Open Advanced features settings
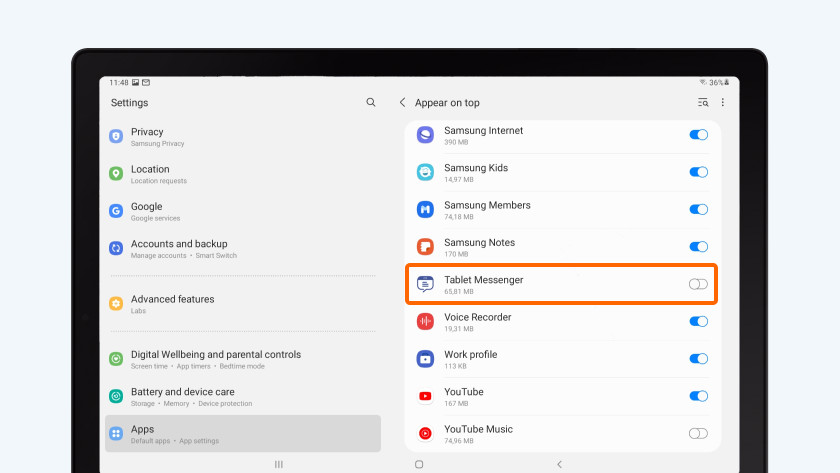Screen dimensions: 840x473 pyautogui.click(x=172, y=303)
